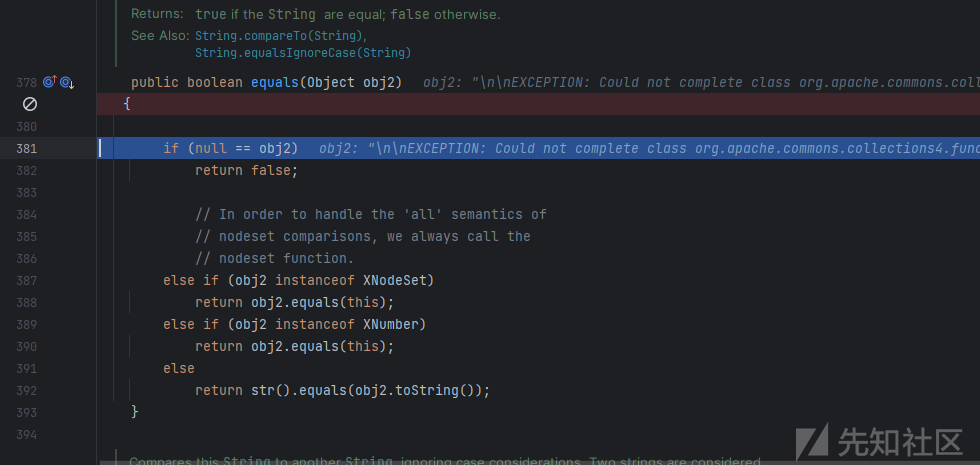Open the String.equalsIgnoreCase(String) documentation link
The height and width of the screenshot is (465, 980).
(x=303, y=53)
